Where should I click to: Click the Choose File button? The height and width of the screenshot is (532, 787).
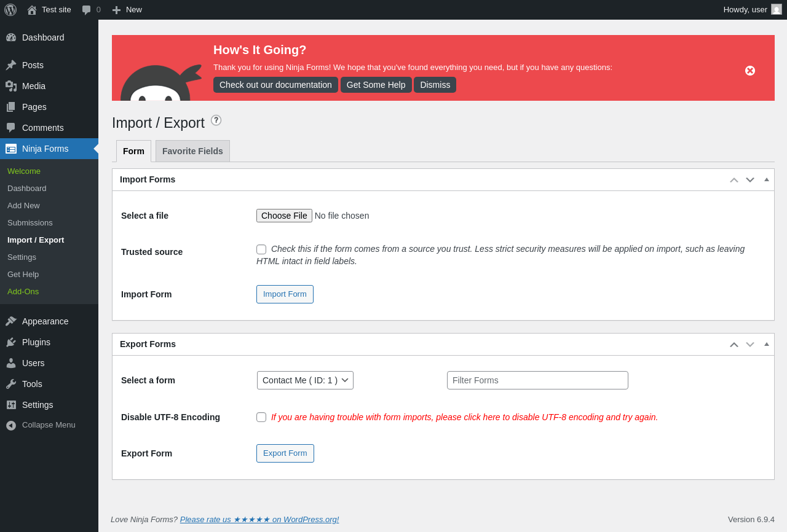click(x=284, y=216)
